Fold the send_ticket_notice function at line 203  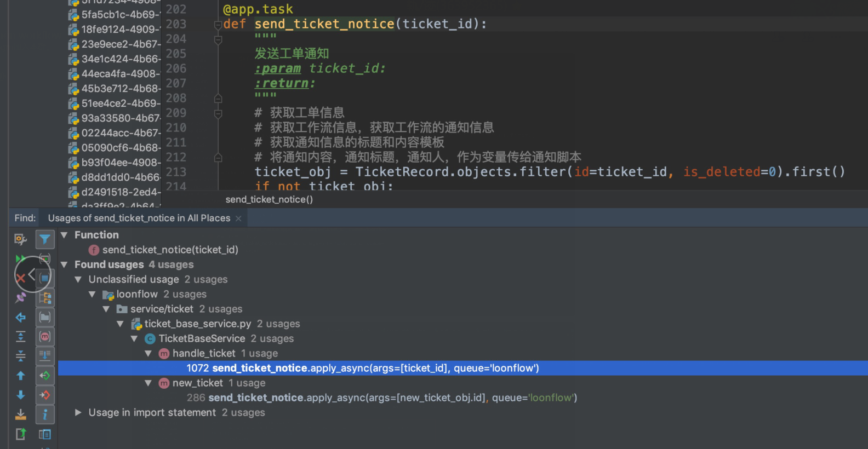(218, 24)
